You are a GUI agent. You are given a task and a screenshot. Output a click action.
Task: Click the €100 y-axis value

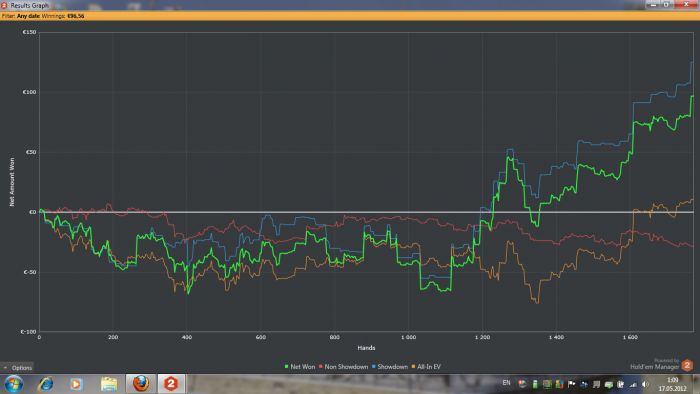pos(29,92)
